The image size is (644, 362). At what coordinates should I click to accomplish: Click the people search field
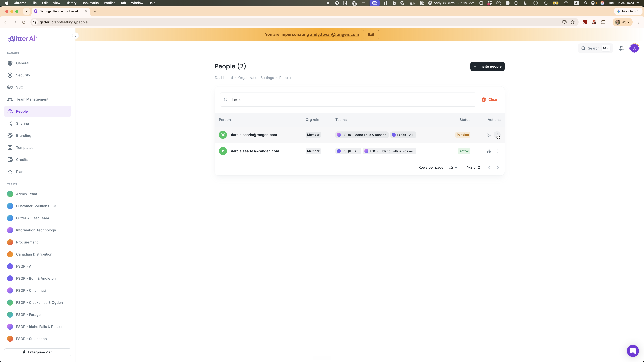348,100
